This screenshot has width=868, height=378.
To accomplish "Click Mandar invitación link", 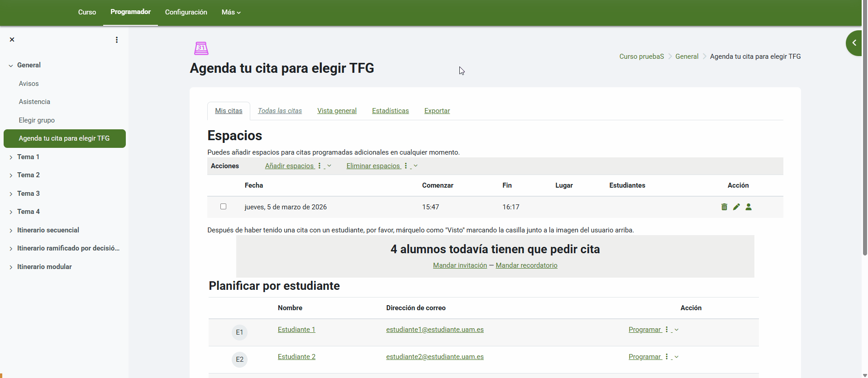I will 460,265.
